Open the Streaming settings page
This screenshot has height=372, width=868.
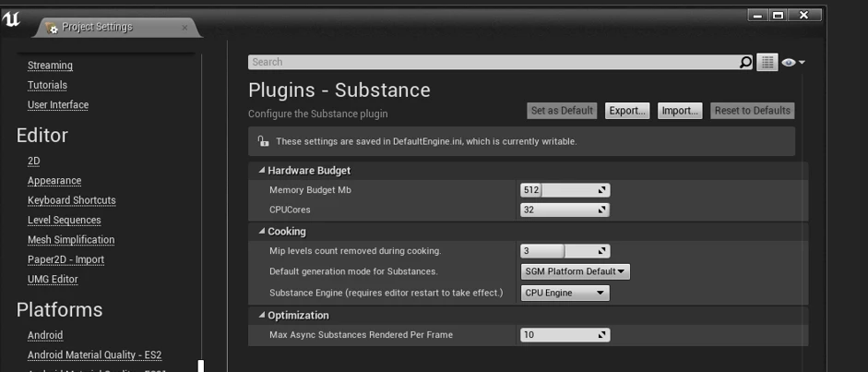[x=50, y=66]
